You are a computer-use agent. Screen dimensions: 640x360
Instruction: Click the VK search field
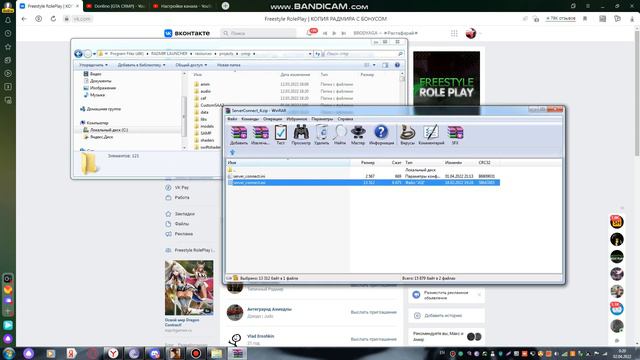(x=258, y=33)
